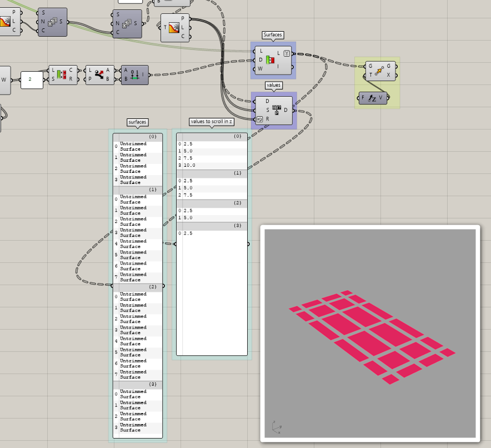Select the gradient bars component with L S inputs

[63, 73]
